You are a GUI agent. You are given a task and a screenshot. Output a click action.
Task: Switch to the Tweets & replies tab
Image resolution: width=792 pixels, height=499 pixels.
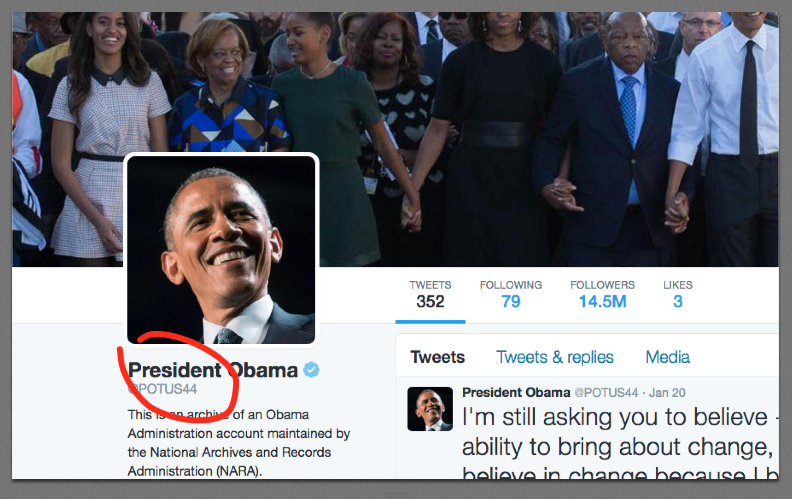pyautogui.click(x=555, y=357)
